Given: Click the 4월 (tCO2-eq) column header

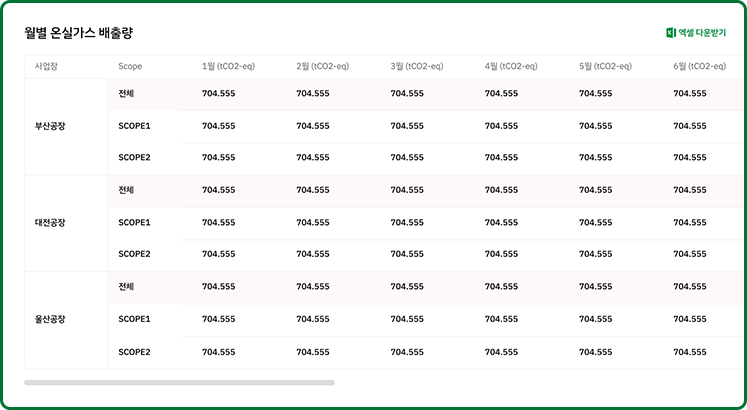Looking at the screenshot, I should [x=510, y=66].
